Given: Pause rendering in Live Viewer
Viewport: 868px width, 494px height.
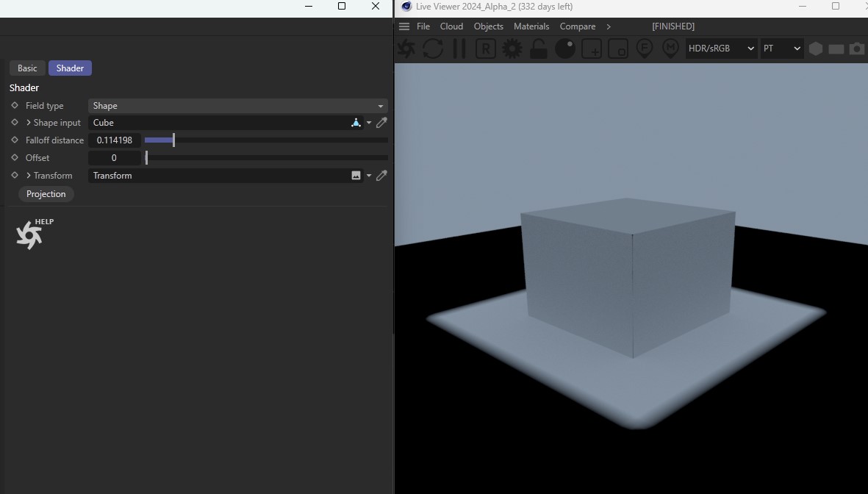Looking at the screenshot, I should pos(459,49).
